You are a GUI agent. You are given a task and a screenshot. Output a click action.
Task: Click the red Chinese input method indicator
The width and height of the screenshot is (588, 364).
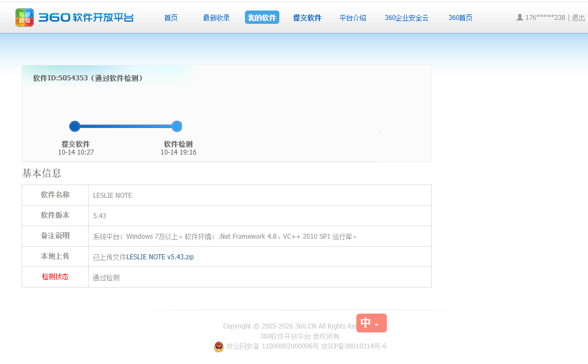[x=371, y=323]
